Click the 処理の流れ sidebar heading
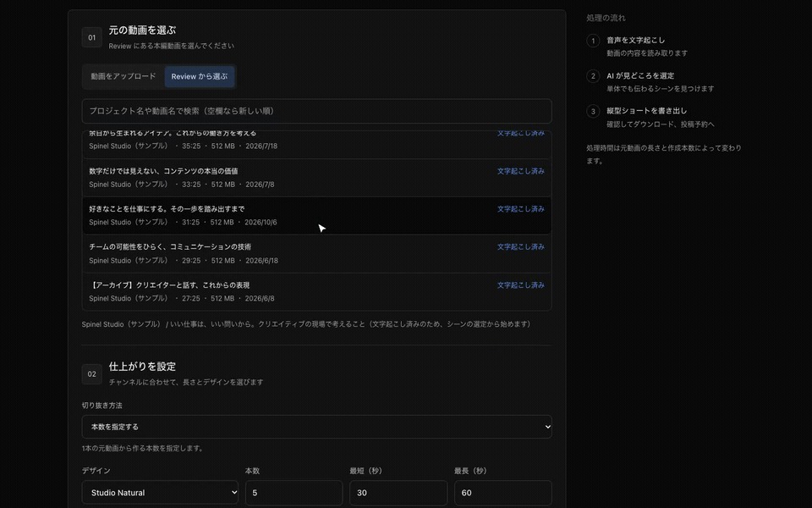Viewport: 812px width, 508px height. point(606,18)
